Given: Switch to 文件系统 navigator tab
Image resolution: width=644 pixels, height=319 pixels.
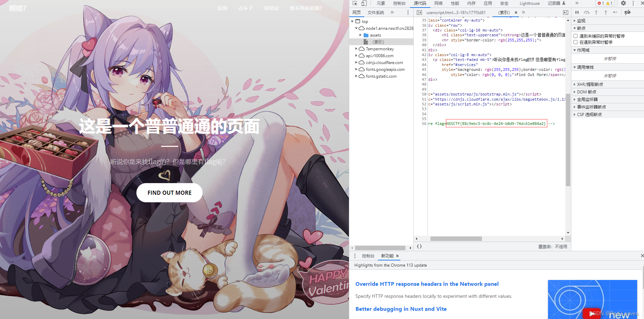Looking at the screenshot, I should [376, 12].
